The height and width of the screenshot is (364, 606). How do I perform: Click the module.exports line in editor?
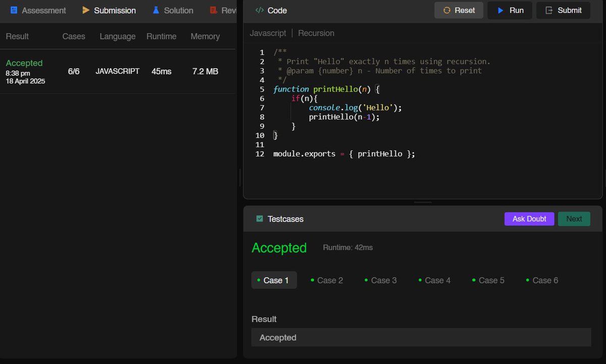[344, 153]
